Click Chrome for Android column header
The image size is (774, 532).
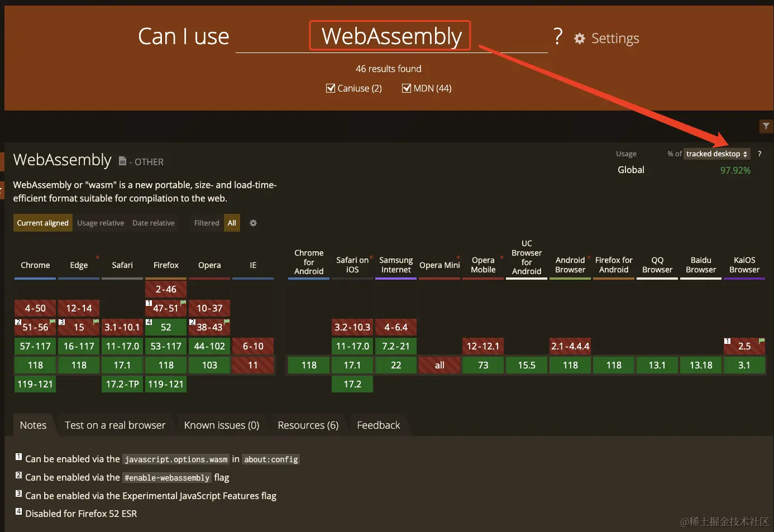pyautogui.click(x=309, y=262)
